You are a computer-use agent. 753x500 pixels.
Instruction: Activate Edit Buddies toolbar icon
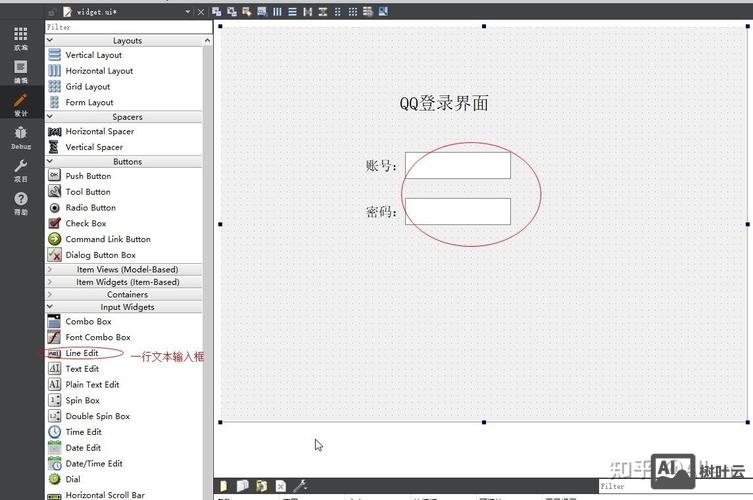(x=247, y=12)
